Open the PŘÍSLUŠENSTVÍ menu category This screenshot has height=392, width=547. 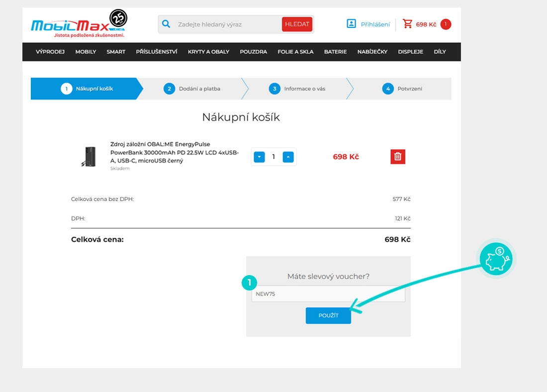[157, 52]
